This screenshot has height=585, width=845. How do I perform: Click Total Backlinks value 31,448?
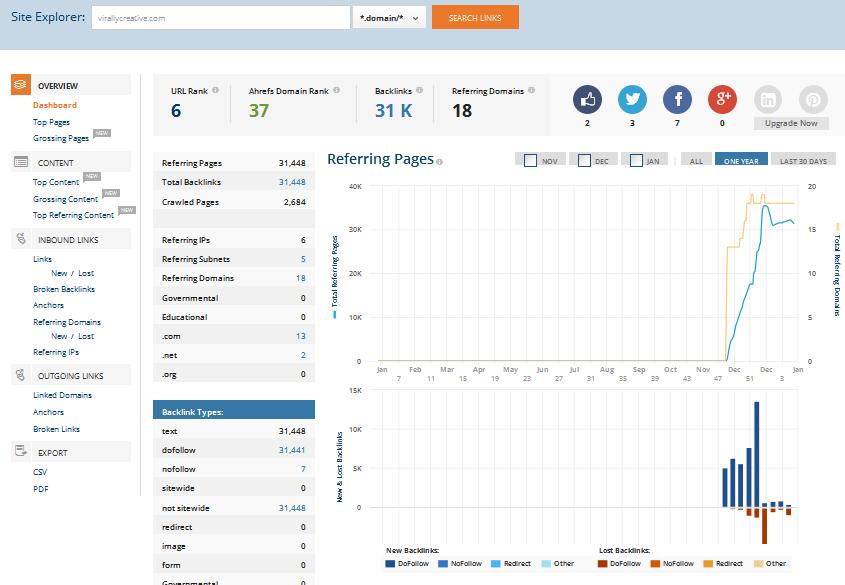(292, 182)
